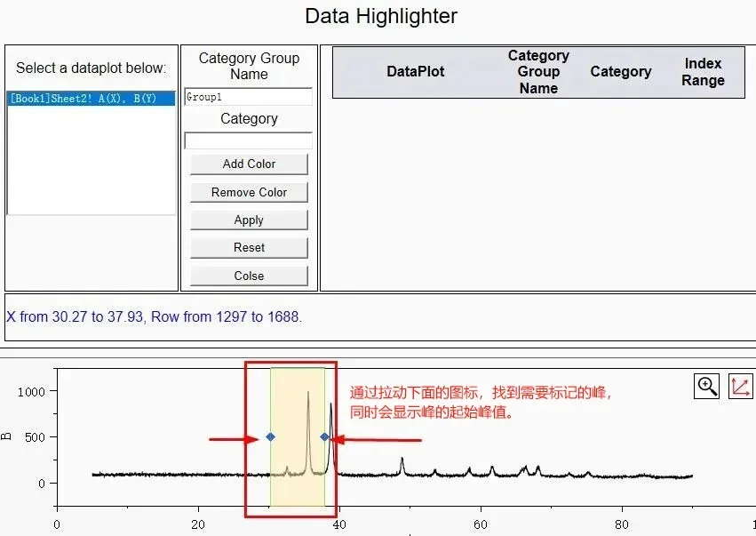Click the x-axis tick label 60
This screenshot has width=756, height=536.
(x=481, y=524)
